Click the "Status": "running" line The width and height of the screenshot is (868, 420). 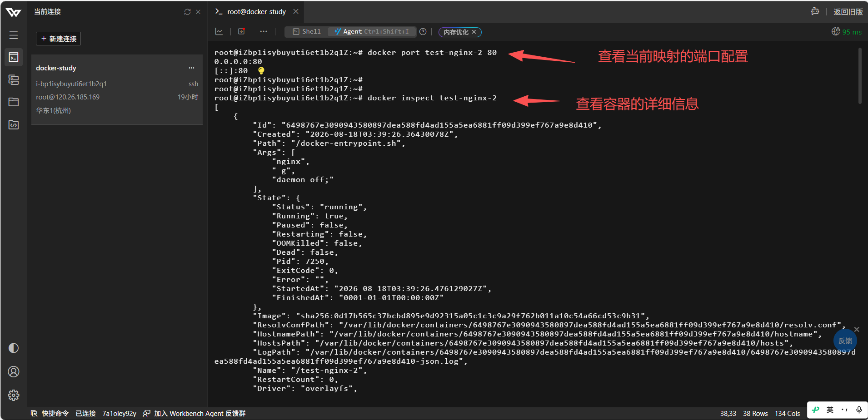point(319,207)
